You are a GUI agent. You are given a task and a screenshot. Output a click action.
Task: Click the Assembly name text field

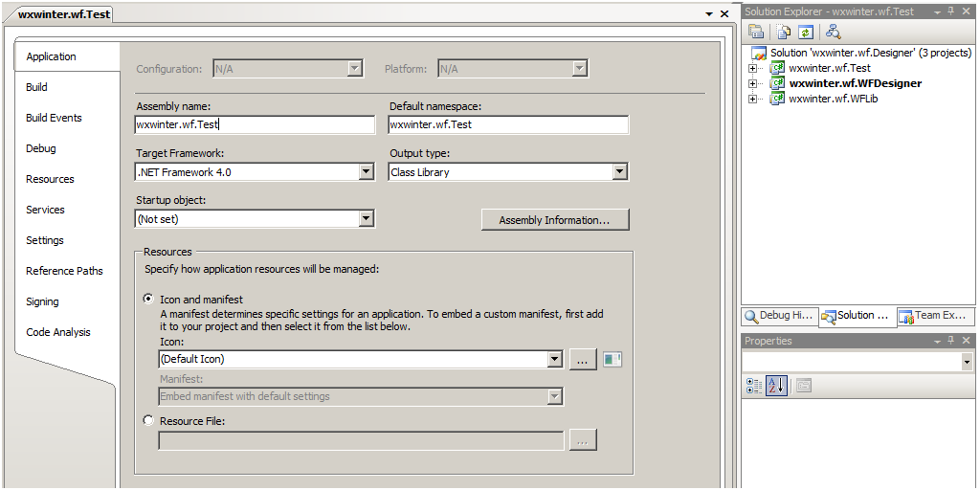pyautogui.click(x=255, y=124)
